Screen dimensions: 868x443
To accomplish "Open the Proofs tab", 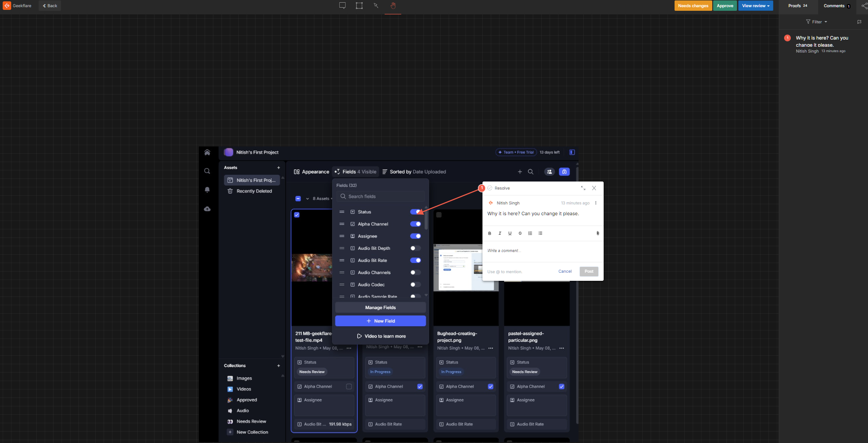I will 798,5.
